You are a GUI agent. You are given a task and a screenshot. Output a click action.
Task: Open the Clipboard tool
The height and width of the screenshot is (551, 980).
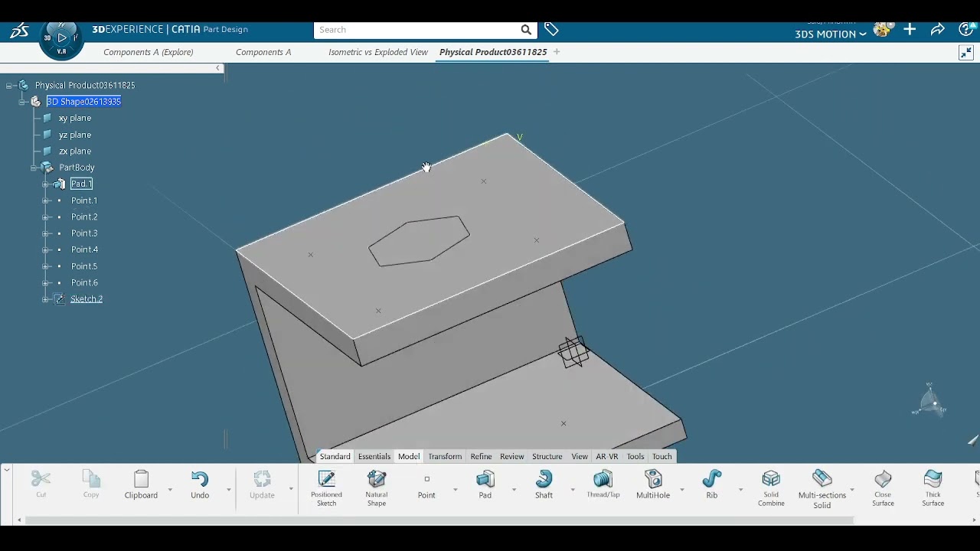coord(141,485)
